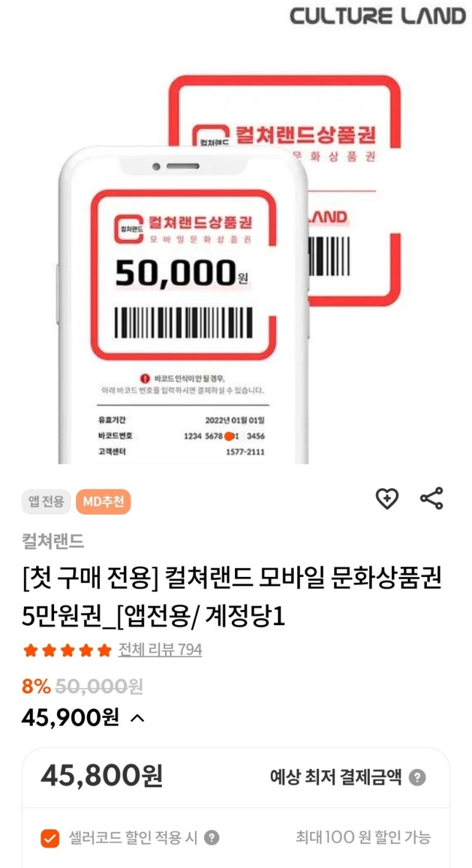Image resolution: width=472 pixels, height=868 pixels.
Task: Open the 전체 리뷰 794 link
Action: pyautogui.click(x=160, y=650)
